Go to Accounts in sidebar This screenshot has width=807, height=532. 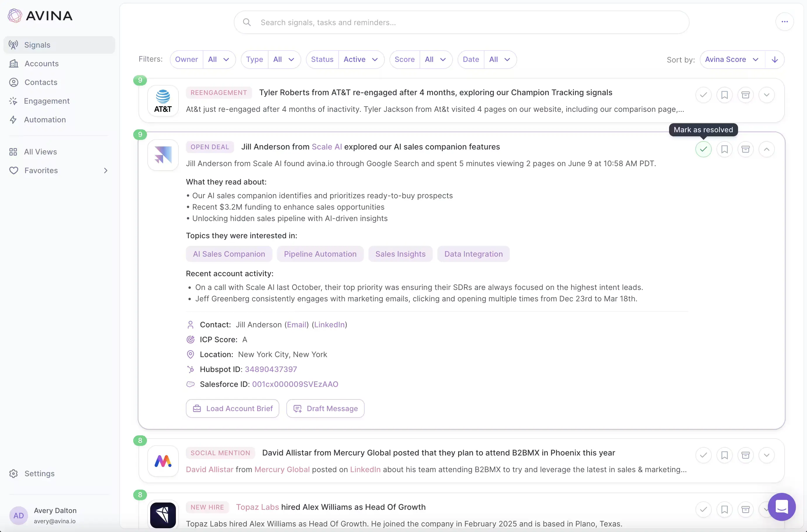pyautogui.click(x=41, y=63)
